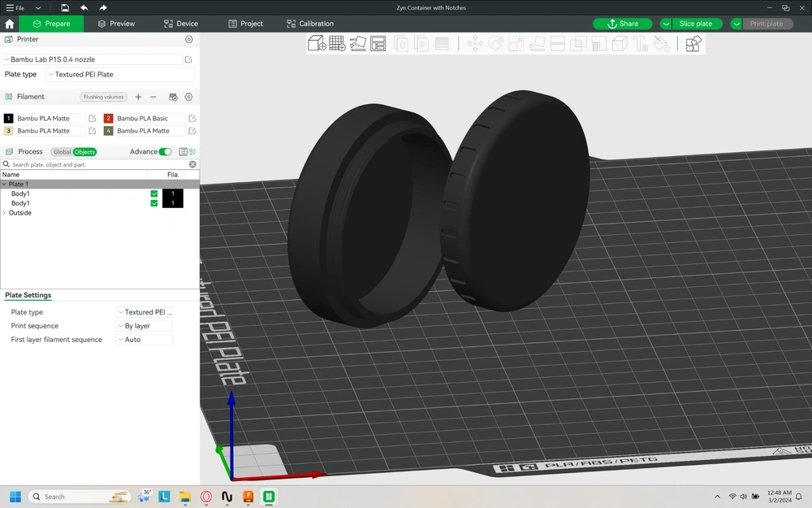Expand the Outside tree node
Screen dimensions: 812x508
[5, 213]
